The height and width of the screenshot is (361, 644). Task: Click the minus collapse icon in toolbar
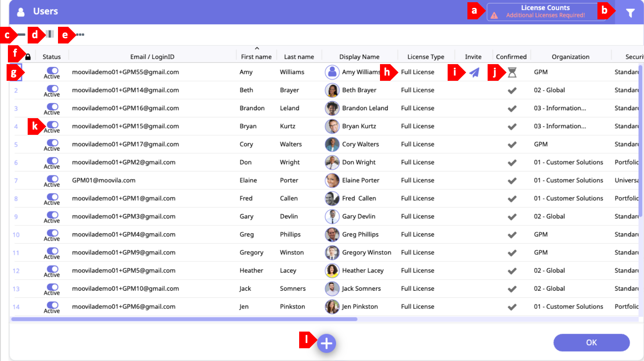pos(21,35)
